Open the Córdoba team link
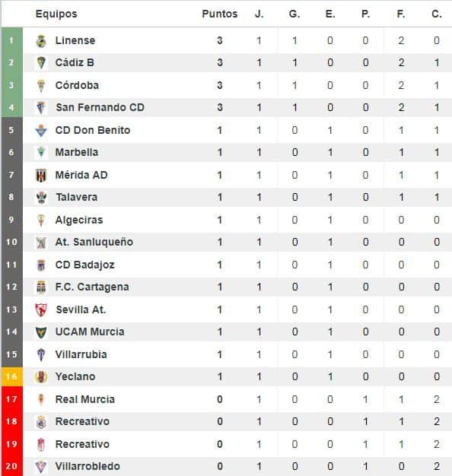452x476 pixels. tap(77, 85)
